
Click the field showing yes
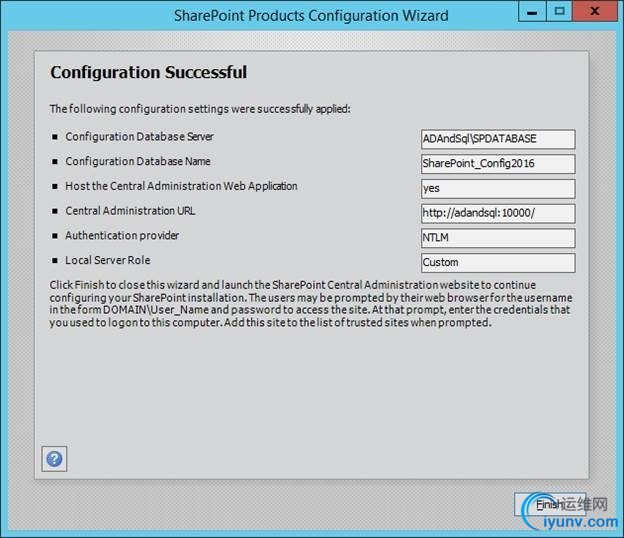pos(498,188)
